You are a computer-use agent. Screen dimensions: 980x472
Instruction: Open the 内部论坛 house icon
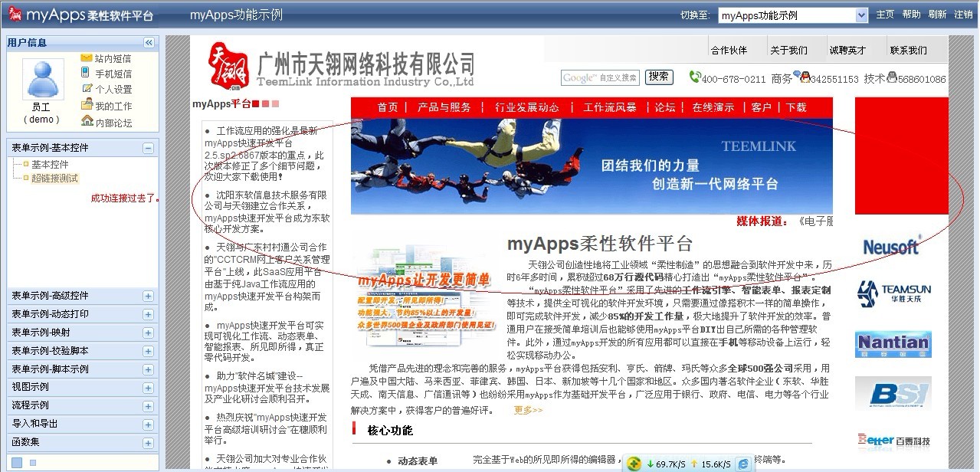click(87, 122)
